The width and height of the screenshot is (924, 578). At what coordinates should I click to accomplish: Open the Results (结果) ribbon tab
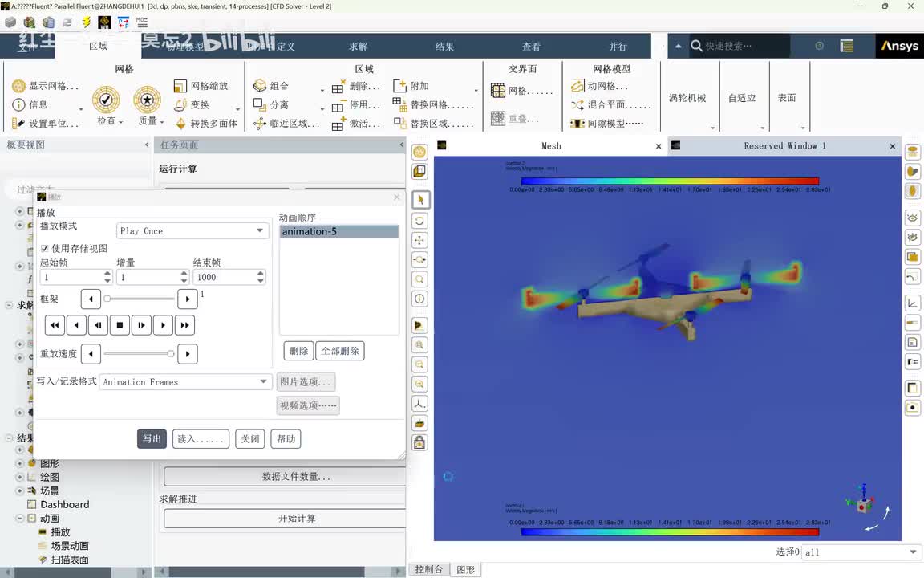click(x=445, y=47)
